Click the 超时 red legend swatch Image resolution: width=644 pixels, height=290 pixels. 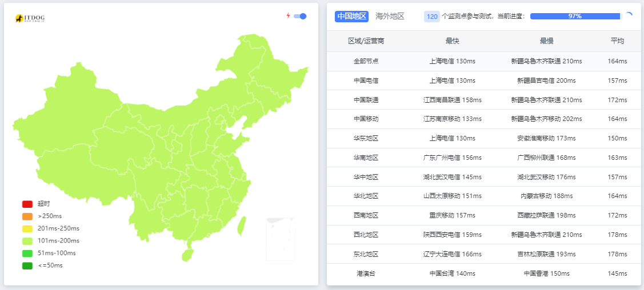click(x=27, y=204)
